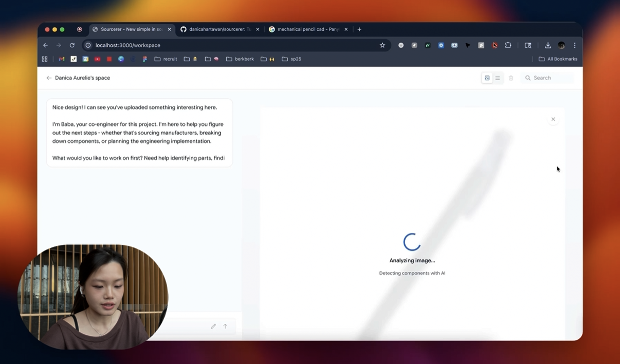Expand the All Bookmarks folder
This screenshot has width=620, height=364.
558,59
